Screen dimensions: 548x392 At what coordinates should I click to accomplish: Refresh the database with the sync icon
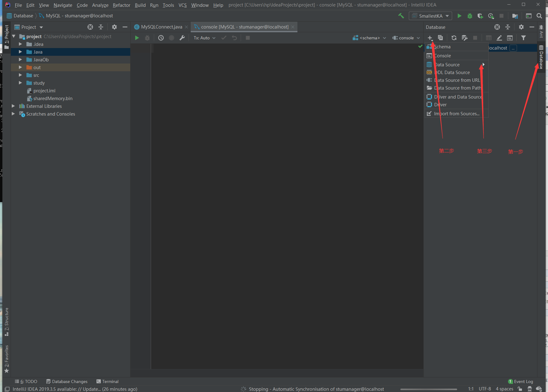(x=454, y=38)
